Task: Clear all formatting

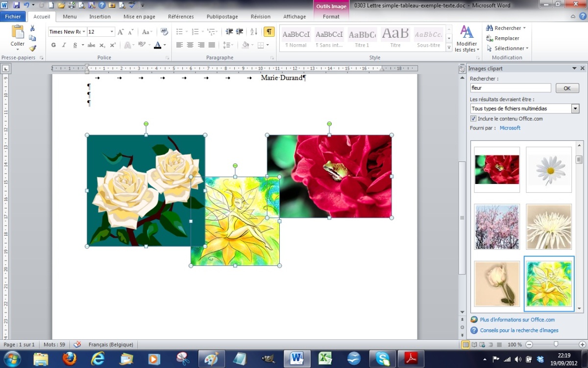Action: tap(164, 32)
